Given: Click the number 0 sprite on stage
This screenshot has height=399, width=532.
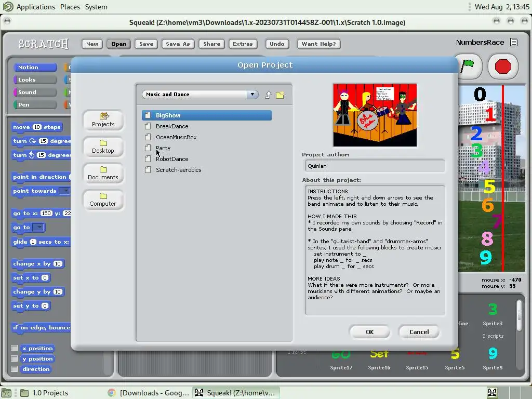Looking at the screenshot, I should tap(480, 95).
